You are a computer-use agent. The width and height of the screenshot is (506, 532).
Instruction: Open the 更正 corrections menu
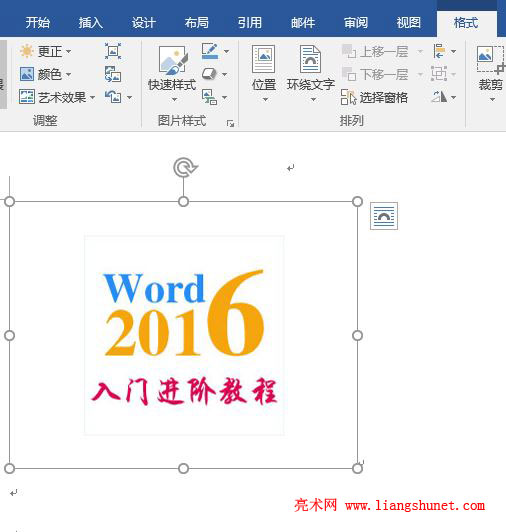(x=45, y=52)
